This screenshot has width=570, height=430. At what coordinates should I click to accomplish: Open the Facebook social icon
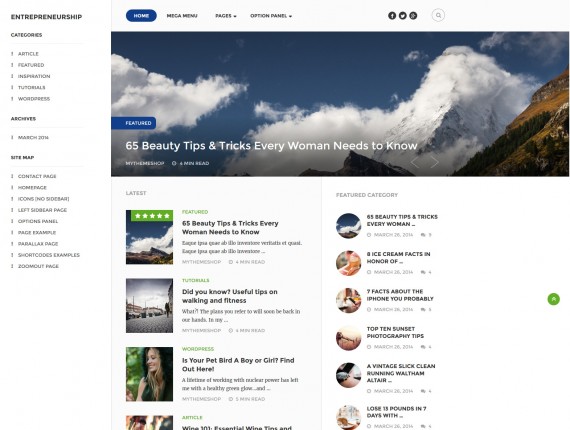(392, 16)
